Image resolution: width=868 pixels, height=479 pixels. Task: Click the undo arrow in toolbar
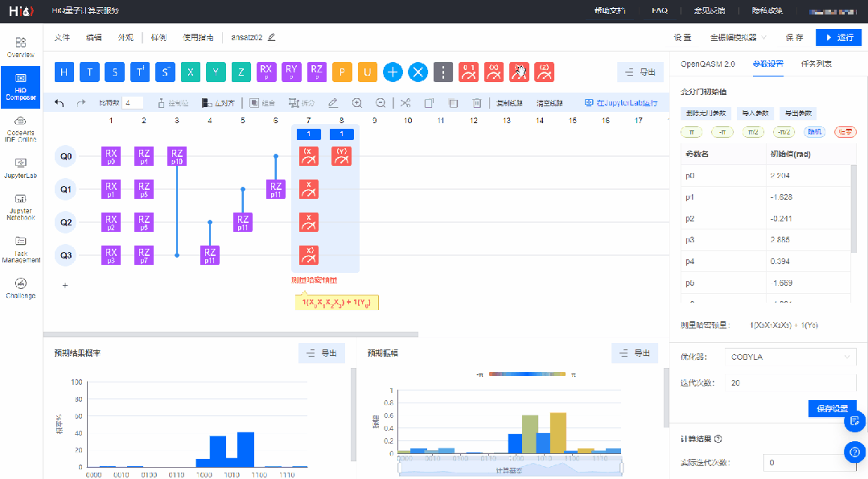click(x=59, y=103)
